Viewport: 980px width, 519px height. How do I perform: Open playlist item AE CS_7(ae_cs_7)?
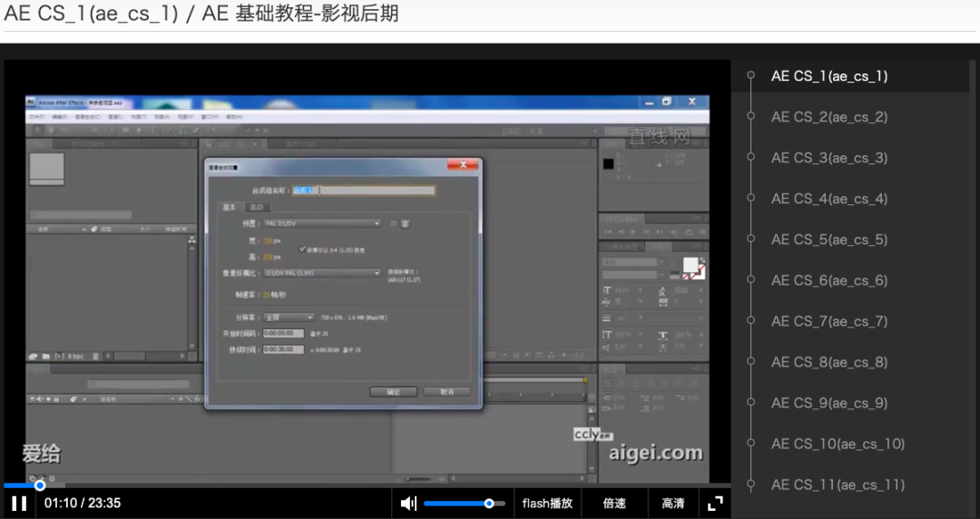tap(828, 321)
